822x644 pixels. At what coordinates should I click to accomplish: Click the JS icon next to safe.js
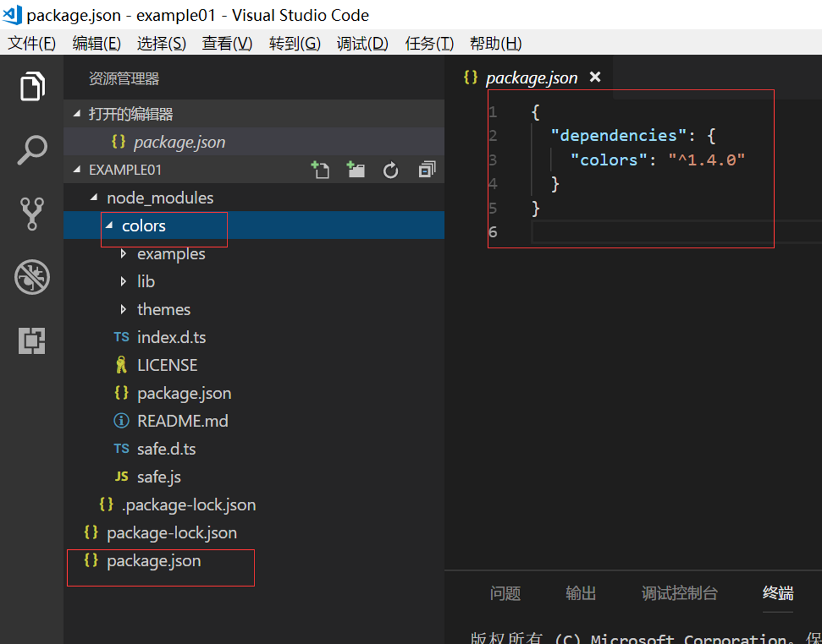[121, 477]
